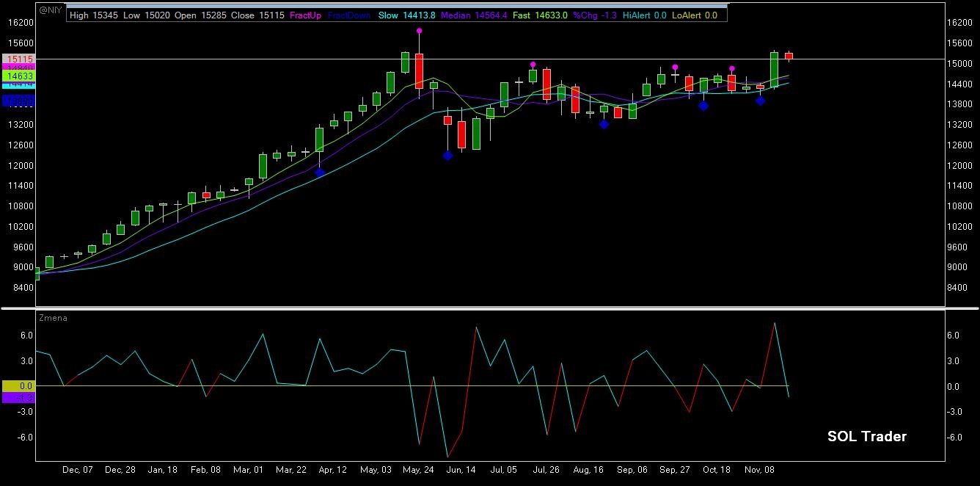The height and width of the screenshot is (486, 980).
Task: Click the Feb, 08 date label
Action: 205,470
